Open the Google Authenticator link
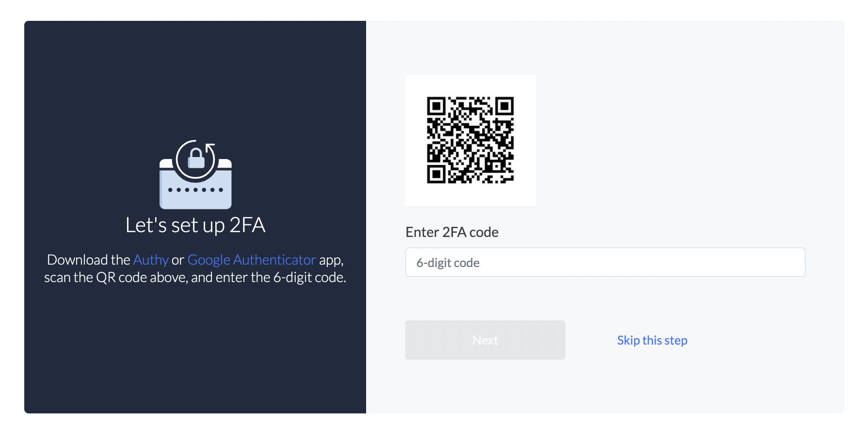Screen dimensions: 868x442 (252, 260)
